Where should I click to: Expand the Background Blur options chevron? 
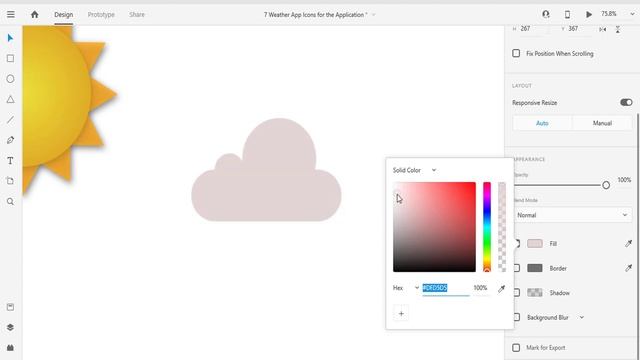[x=582, y=317]
